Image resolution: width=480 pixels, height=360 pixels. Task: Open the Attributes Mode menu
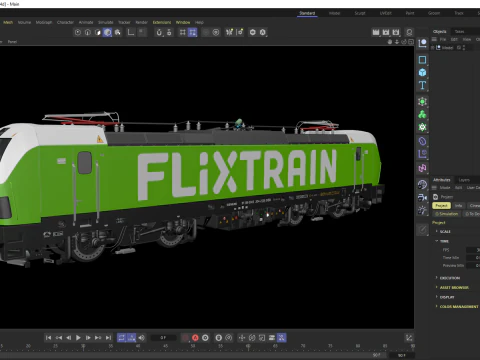point(445,188)
